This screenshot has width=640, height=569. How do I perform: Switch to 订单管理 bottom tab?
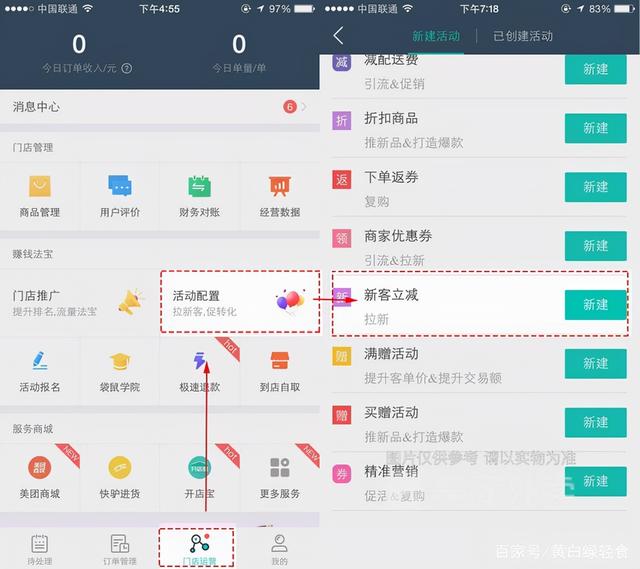coord(120,549)
